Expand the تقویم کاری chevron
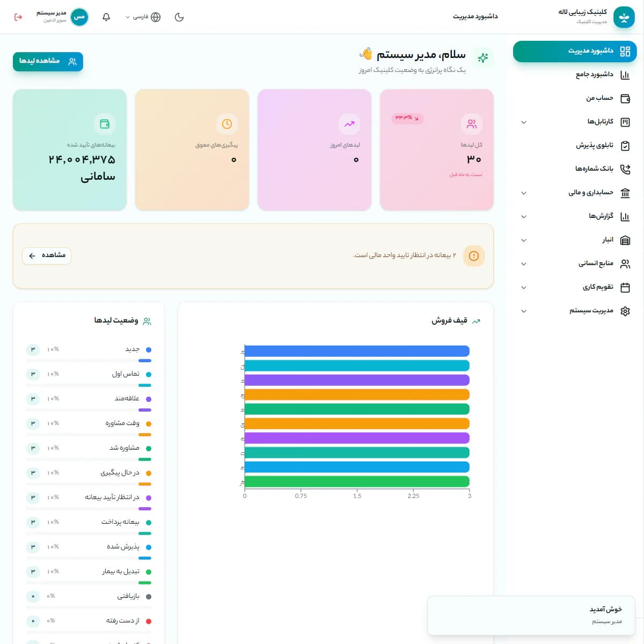The height and width of the screenshot is (644, 644). [x=524, y=288]
